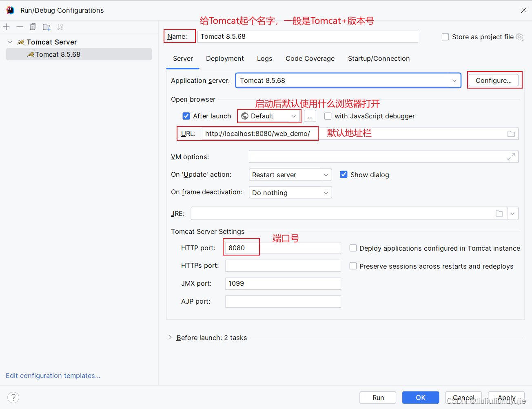Click the Name input field
Screen dimensions: 532x409
[308, 37]
